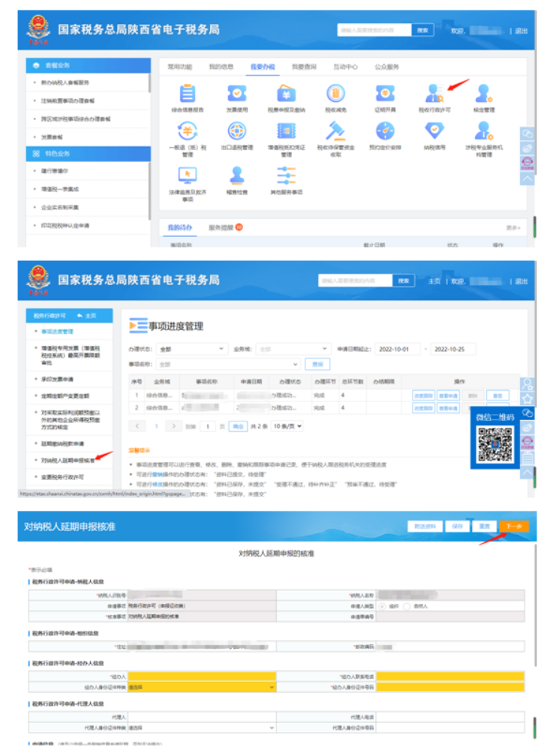Open 税收减免 icon

(335, 94)
